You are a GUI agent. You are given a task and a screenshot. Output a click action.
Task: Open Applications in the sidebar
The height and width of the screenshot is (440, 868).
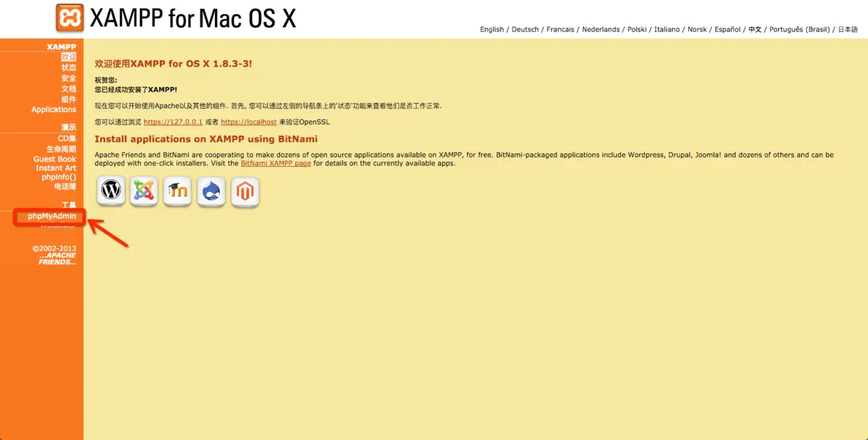(54, 109)
